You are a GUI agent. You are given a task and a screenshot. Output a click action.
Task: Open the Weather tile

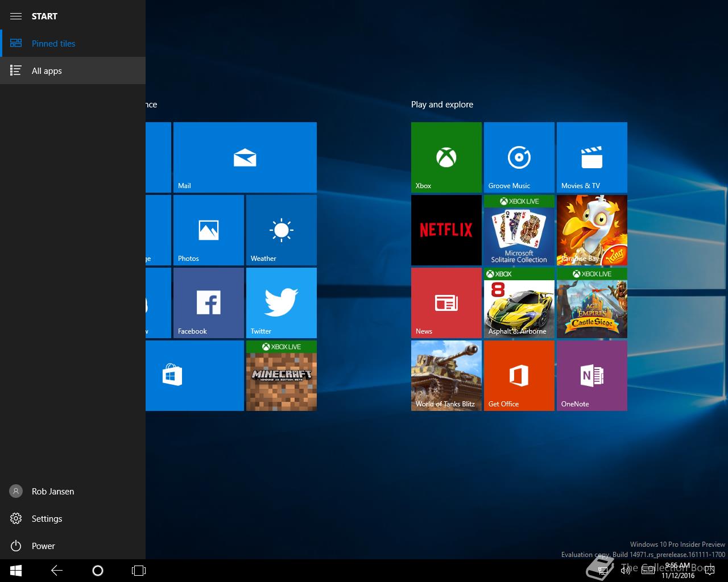tap(282, 230)
